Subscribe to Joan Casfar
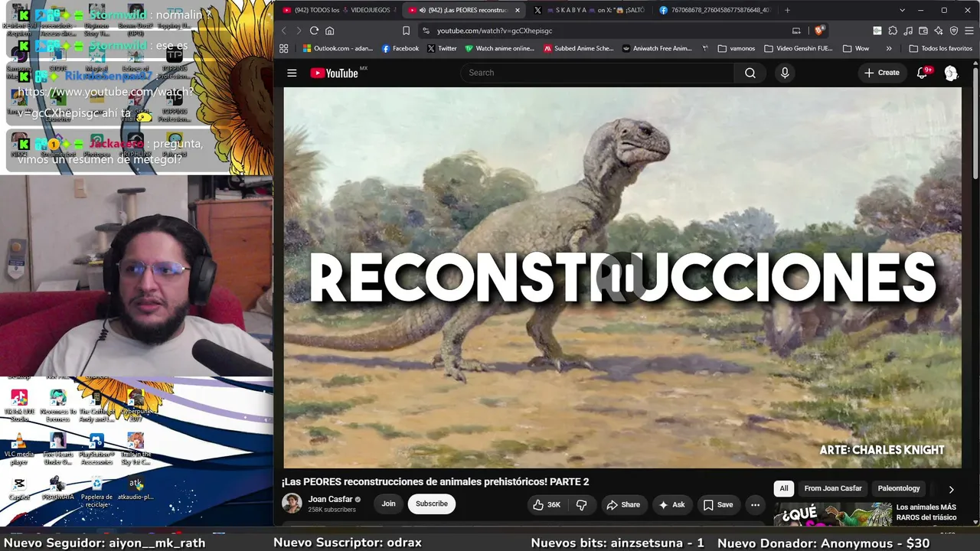The height and width of the screenshot is (551, 980). tap(432, 504)
